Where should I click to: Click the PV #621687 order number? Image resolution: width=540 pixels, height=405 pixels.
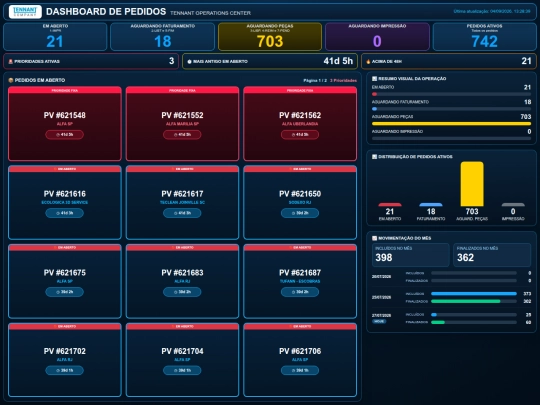pyautogui.click(x=300, y=273)
